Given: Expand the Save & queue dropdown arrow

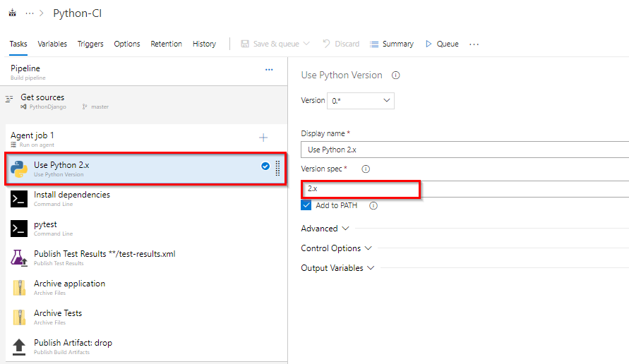Looking at the screenshot, I should click(x=306, y=43).
